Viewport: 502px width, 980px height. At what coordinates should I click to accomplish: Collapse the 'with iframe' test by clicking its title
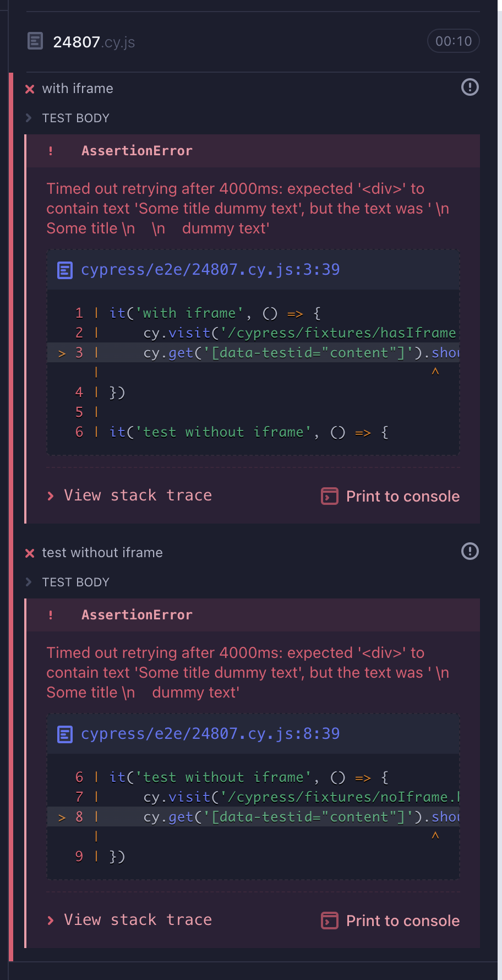77,89
